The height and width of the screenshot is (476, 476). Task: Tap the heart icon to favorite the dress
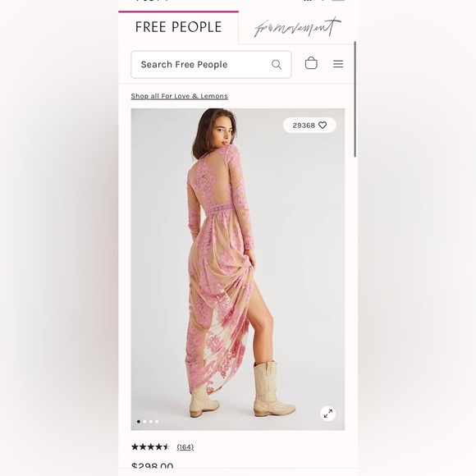323,125
